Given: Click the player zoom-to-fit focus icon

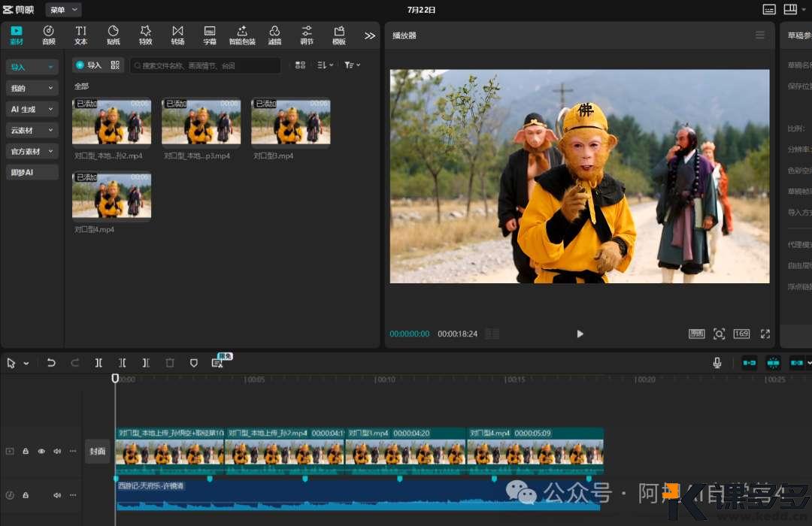Looking at the screenshot, I should click(719, 334).
